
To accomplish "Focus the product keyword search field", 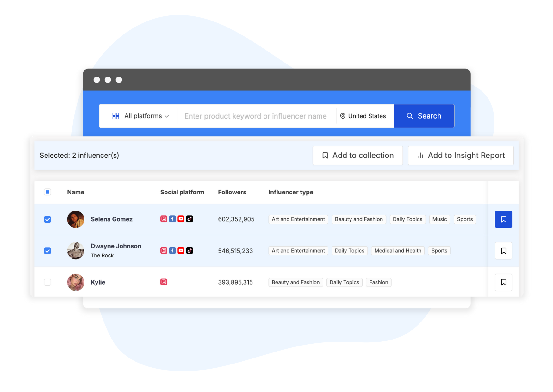I will click(256, 116).
